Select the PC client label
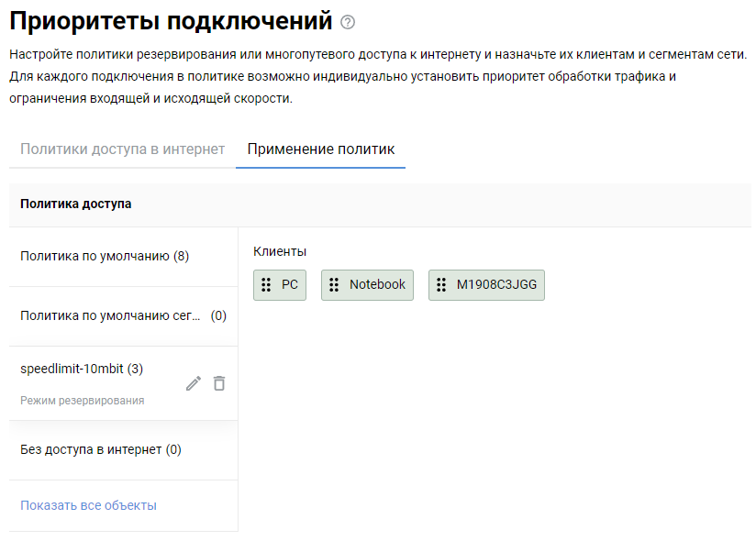The image size is (756, 541). (x=290, y=285)
